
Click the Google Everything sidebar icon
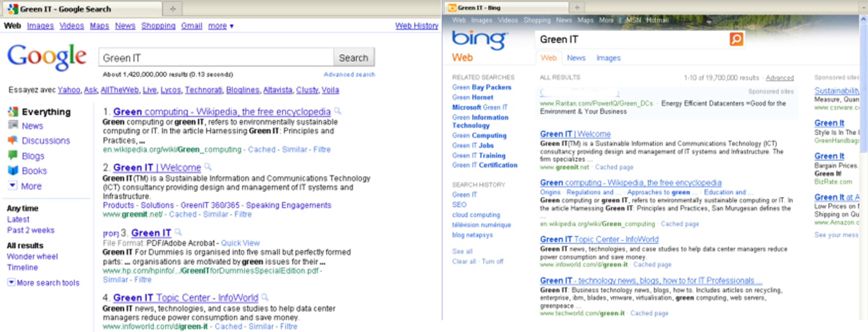click(13, 112)
